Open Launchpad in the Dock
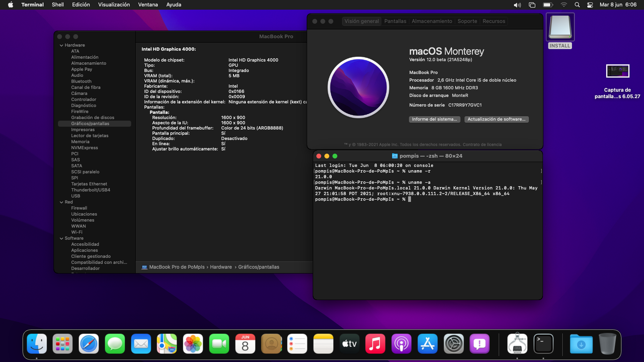 tap(63, 344)
